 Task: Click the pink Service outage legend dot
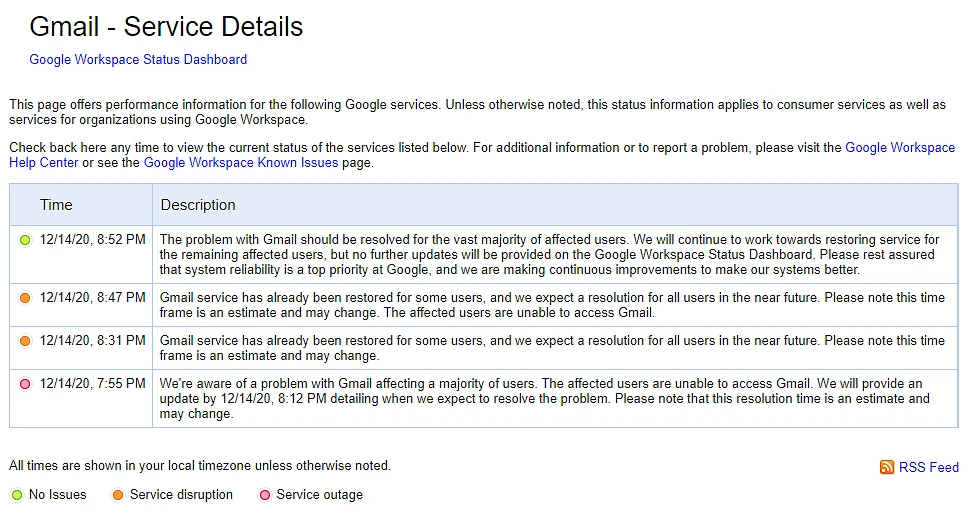[265, 495]
